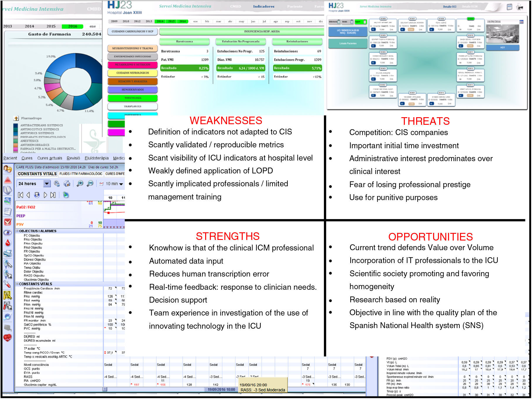
Task: Click the home icon in chart toolbar
Action: (67, 184)
